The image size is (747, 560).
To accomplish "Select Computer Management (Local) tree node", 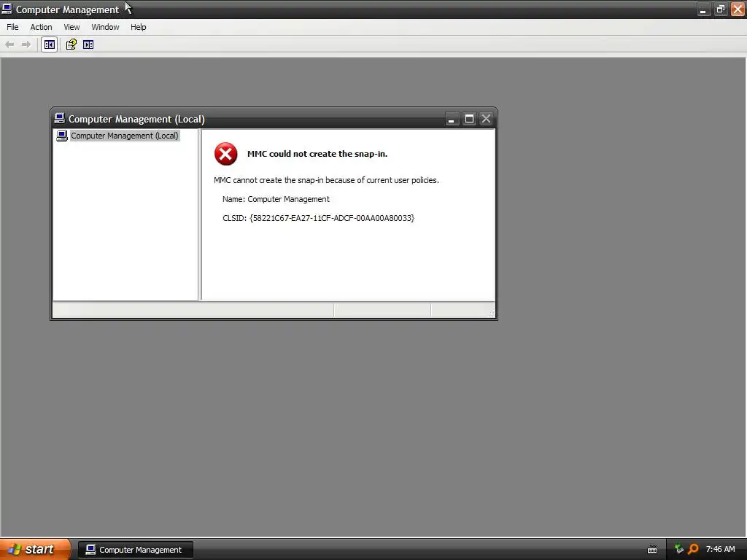I will (x=124, y=136).
